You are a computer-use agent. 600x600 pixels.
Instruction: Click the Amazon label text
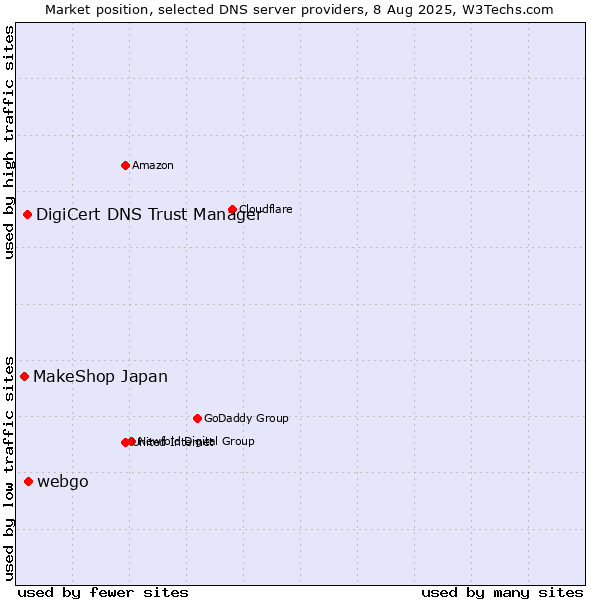(153, 165)
